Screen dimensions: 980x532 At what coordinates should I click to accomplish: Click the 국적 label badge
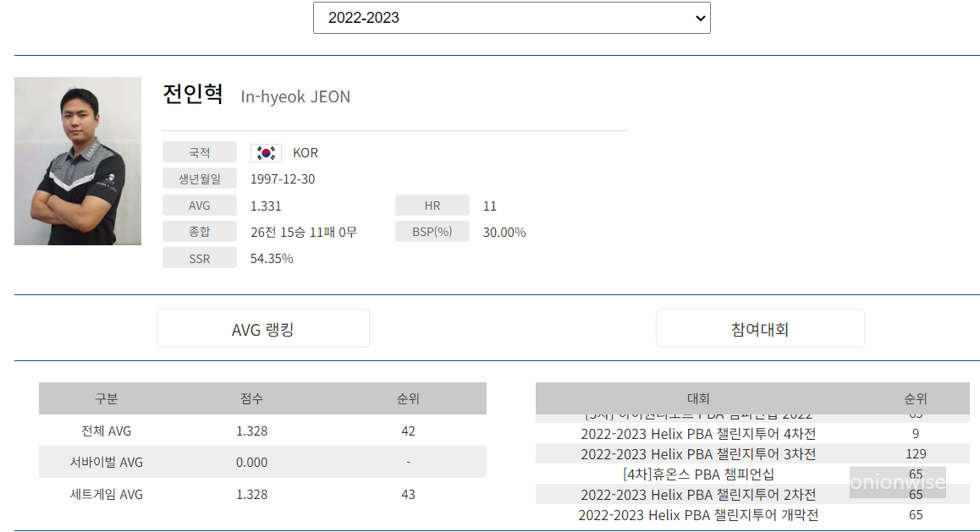[200, 152]
